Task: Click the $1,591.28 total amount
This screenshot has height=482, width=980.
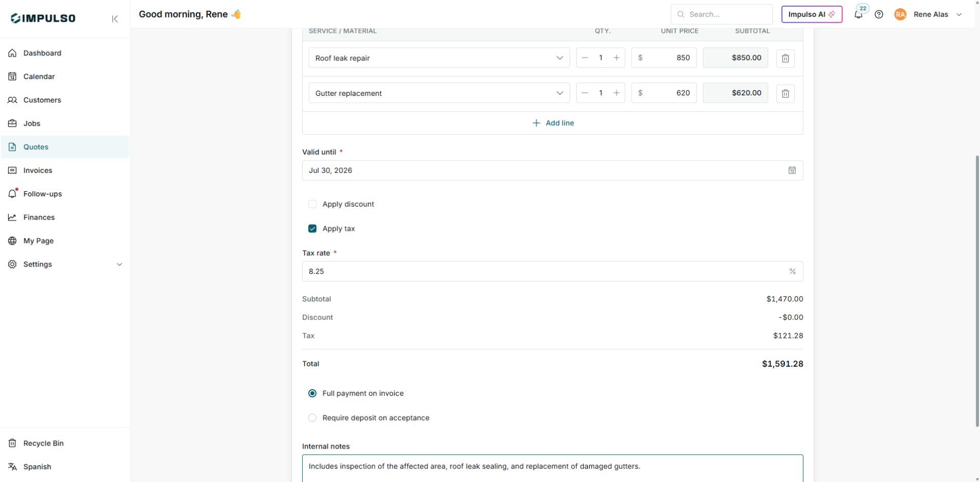Action: [x=782, y=364]
